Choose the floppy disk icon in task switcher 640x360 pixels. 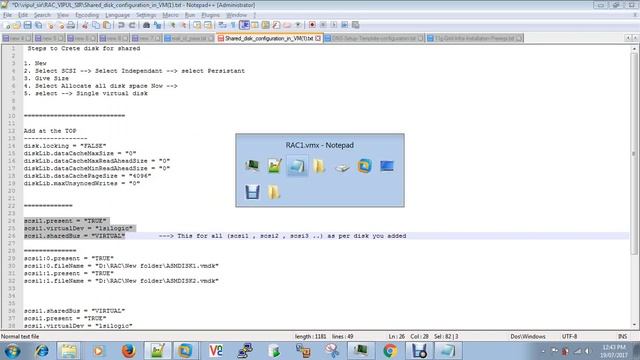252,192
